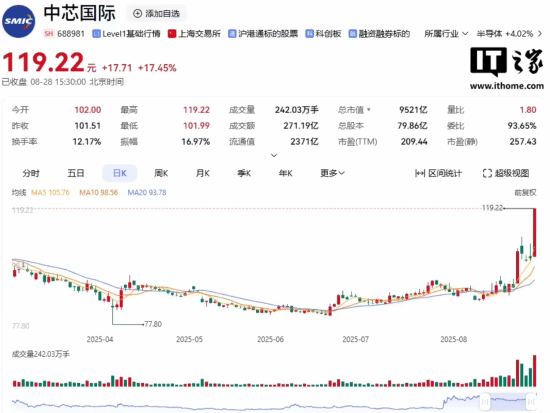
Task: Open the 沪港通标的股票 tag
Action: [263, 34]
